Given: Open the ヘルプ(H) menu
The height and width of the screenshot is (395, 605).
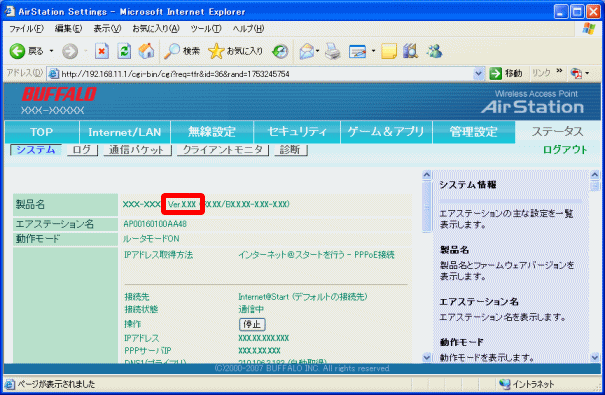Looking at the screenshot, I should pos(248,29).
